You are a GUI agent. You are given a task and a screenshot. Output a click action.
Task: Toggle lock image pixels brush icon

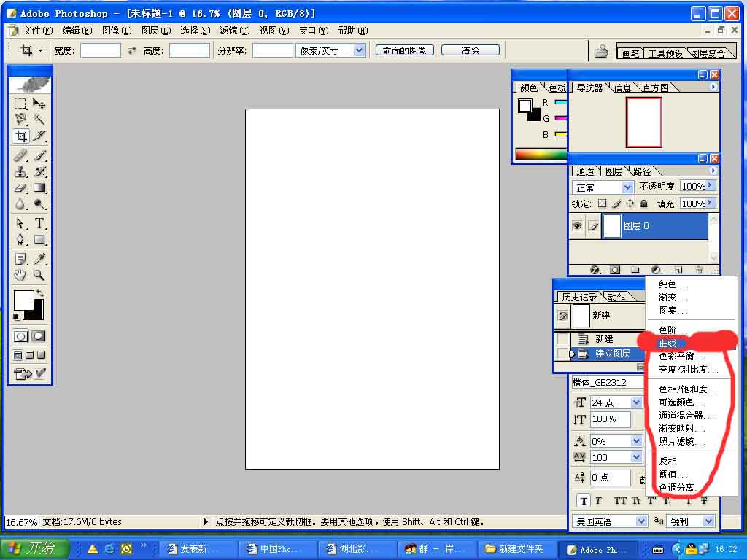pos(616,204)
